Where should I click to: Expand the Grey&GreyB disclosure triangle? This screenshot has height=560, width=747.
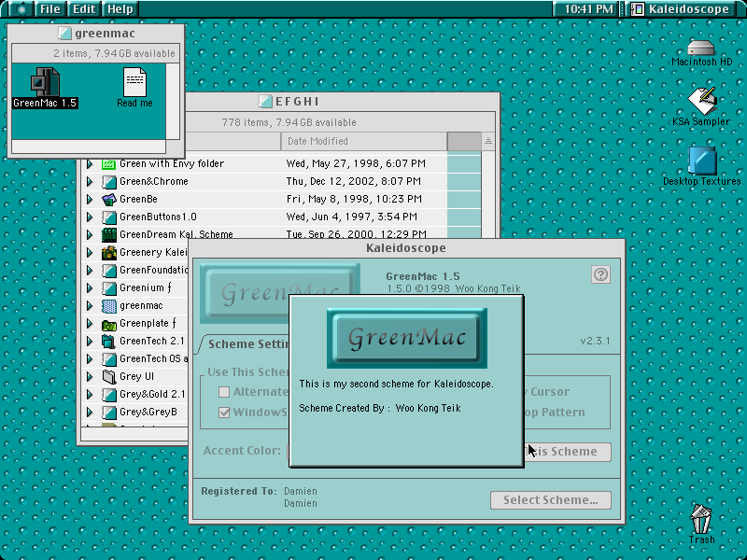coord(90,413)
